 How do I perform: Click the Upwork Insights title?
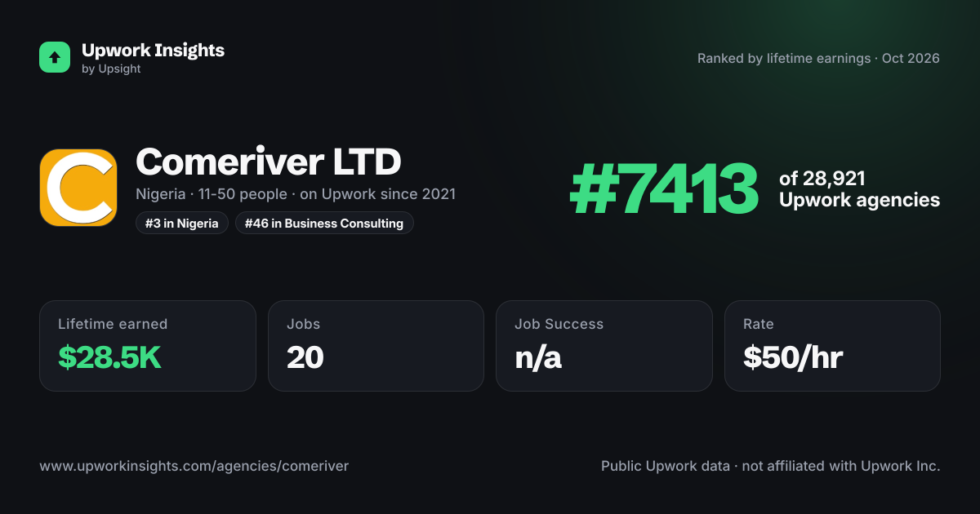click(x=153, y=50)
